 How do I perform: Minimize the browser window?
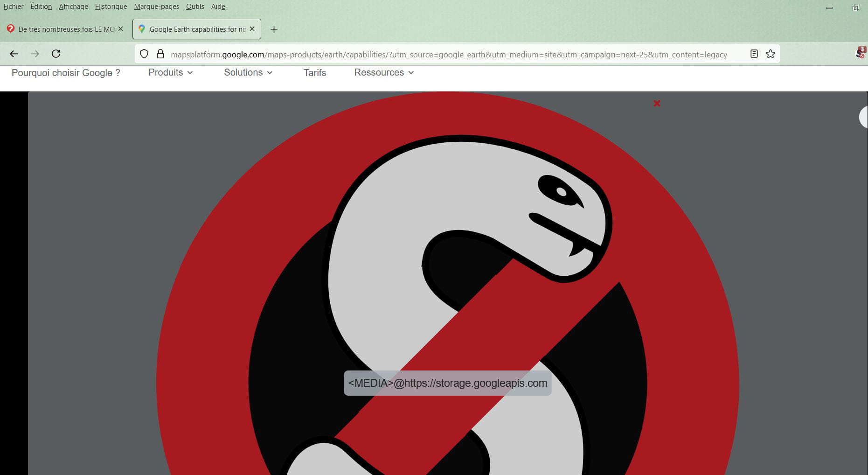point(829,7)
